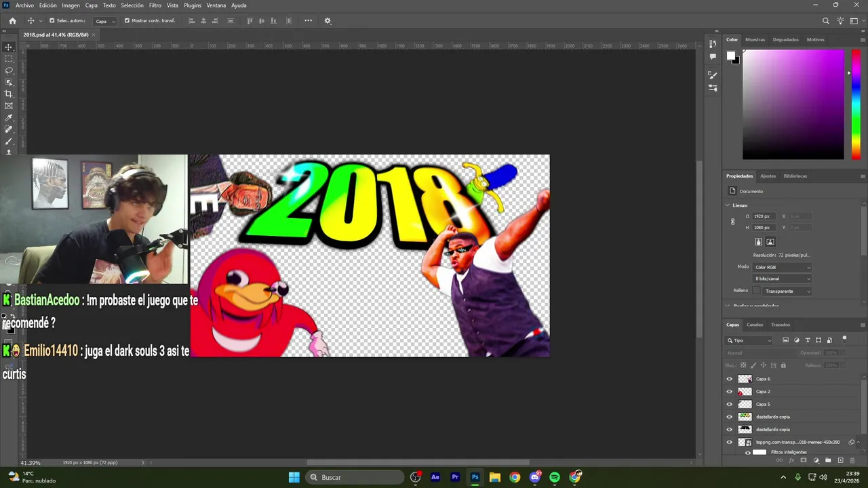Filter layers by shape icon
868x488 pixels.
[x=818, y=340]
